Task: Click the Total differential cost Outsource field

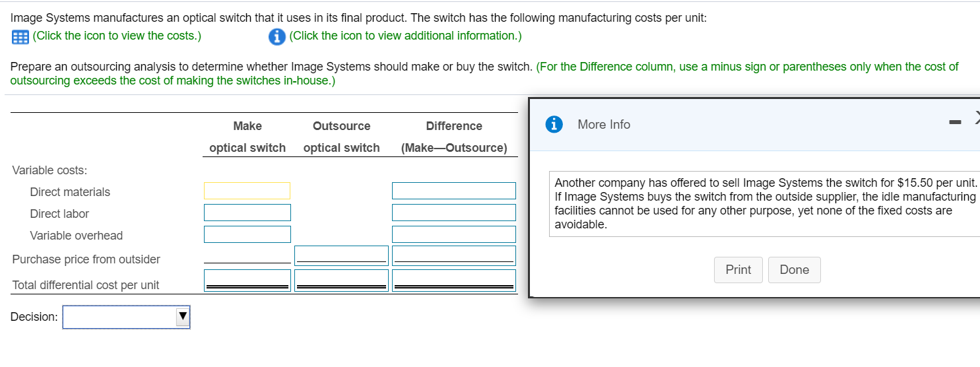Action: coord(341,279)
